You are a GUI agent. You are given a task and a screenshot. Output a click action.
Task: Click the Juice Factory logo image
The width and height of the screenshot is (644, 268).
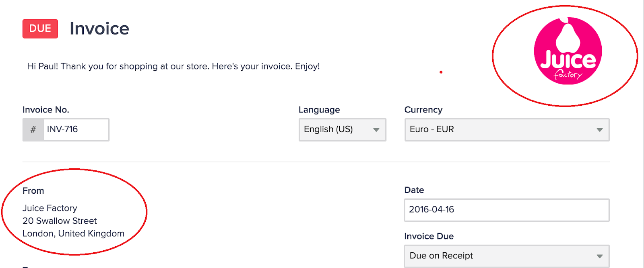point(568,51)
